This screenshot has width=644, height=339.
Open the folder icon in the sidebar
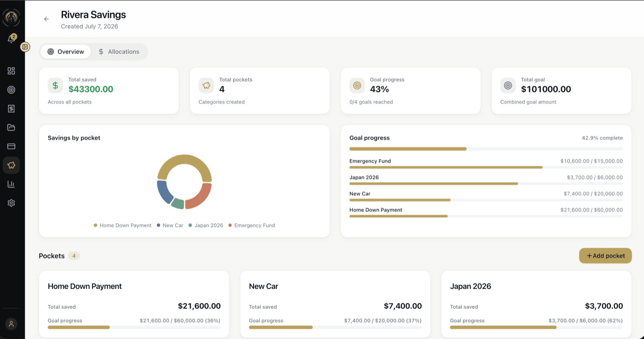click(11, 128)
